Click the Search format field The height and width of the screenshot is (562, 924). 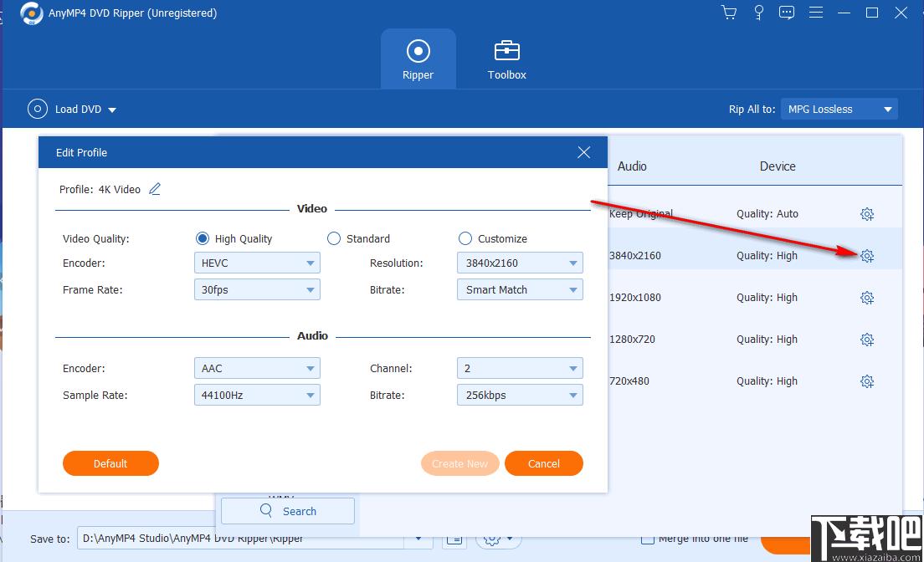(x=288, y=511)
